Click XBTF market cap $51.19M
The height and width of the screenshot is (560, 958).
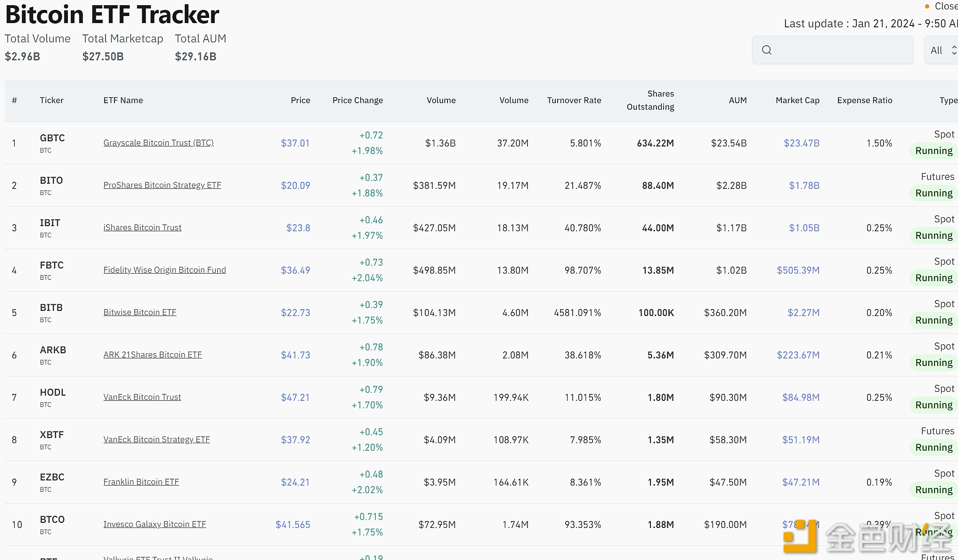[x=801, y=440]
